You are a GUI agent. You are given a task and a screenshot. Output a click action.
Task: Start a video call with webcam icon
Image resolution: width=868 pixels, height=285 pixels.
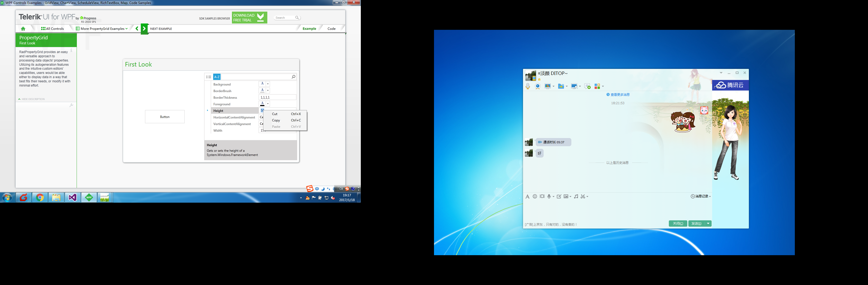tap(538, 87)
